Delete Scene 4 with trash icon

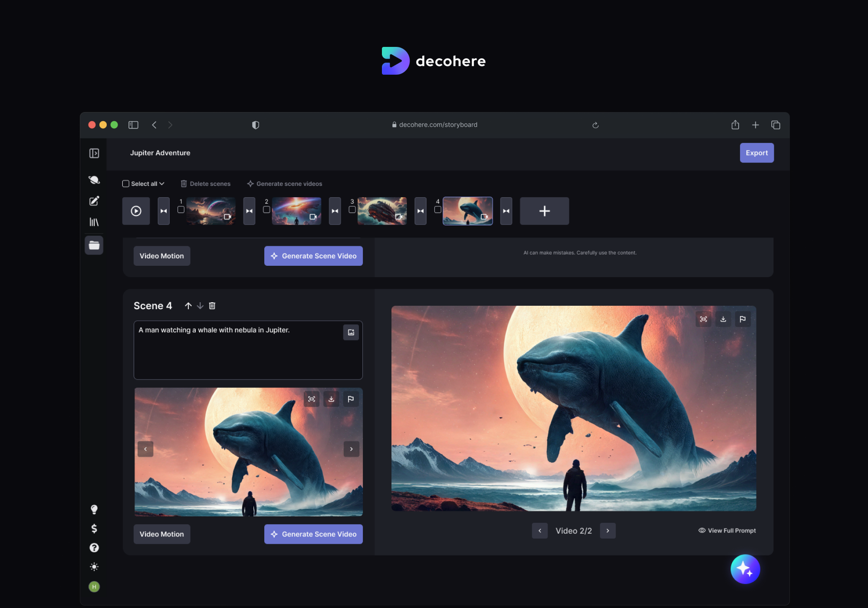click(212, 306)
